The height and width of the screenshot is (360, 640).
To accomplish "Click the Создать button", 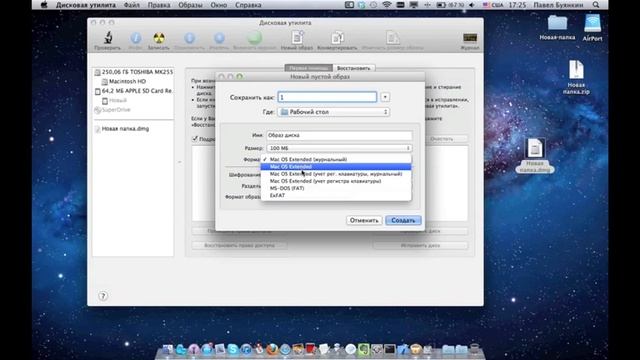I will click(403, 220).
